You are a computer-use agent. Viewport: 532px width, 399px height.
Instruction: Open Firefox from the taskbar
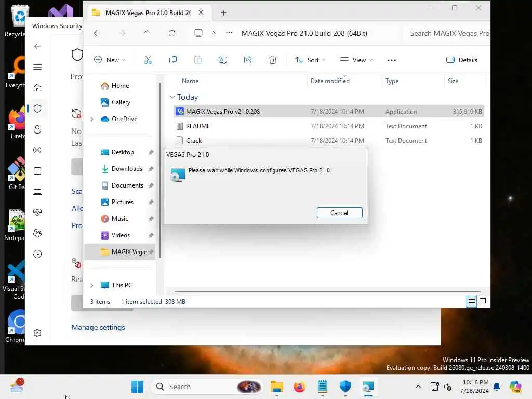click(x=299, y=387)
